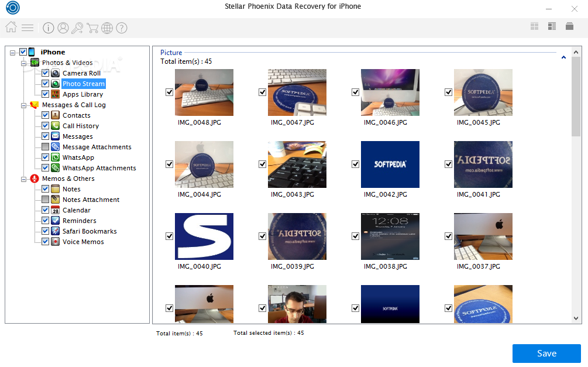
Task: Click the vertical scrollbar thumb
Action: [x=576, y=97]
